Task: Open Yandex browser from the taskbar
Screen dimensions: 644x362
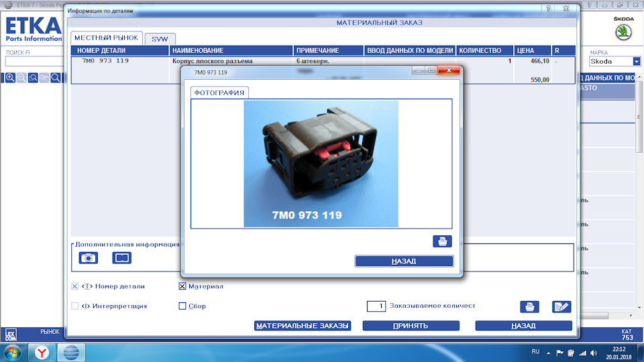Action: [x=42, y=353]
